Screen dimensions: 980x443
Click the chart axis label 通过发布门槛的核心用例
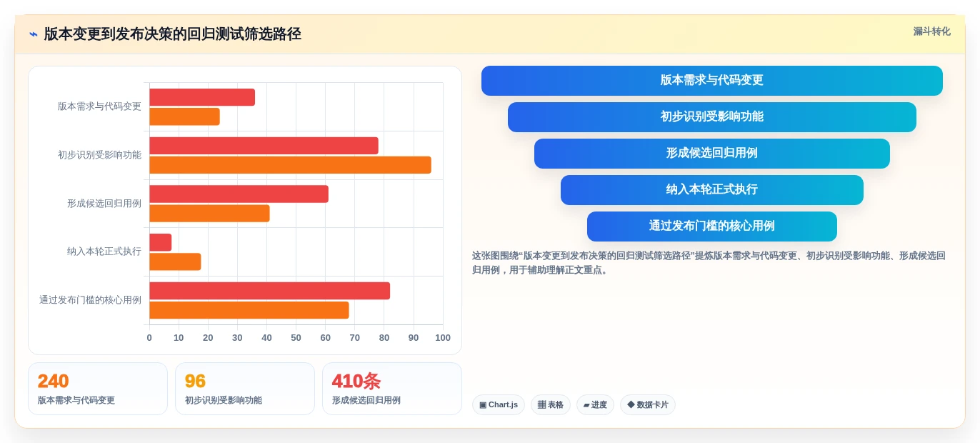90,300
